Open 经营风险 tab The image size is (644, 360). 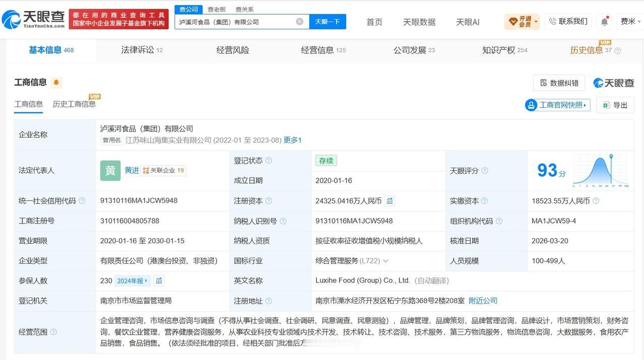tap(233, 50)
